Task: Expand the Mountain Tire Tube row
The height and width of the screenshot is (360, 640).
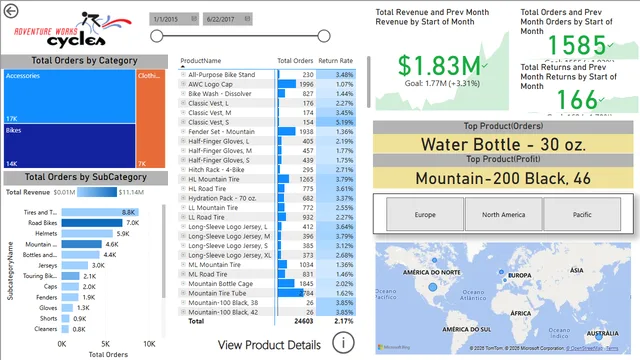Action: click(x=183, y=293)
